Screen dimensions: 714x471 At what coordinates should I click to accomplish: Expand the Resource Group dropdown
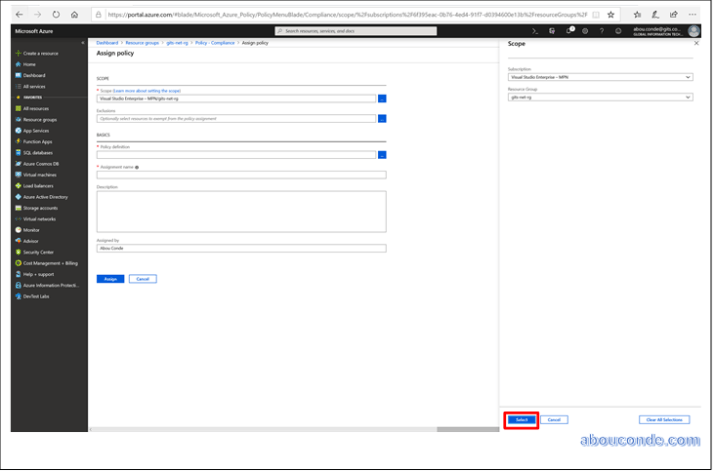600,97
